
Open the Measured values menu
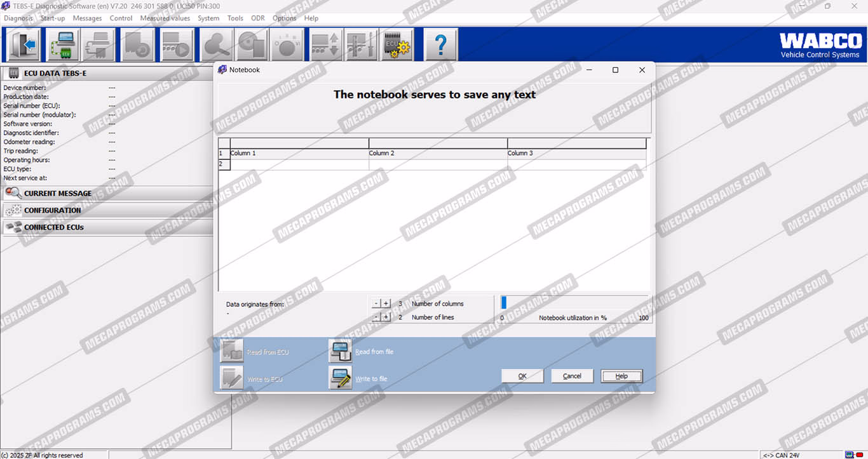pos(165,18)
